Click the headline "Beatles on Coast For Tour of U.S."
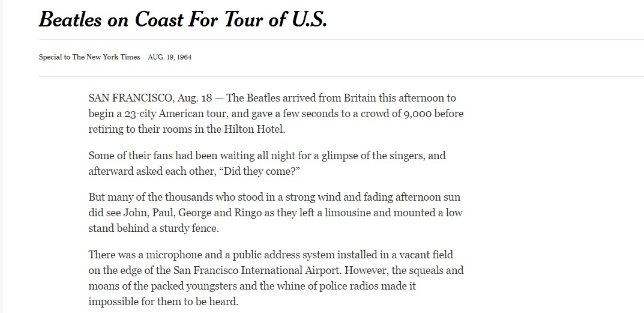Image resolution: width=644 pixels, height=313 pixels. [x=183, y=19]
